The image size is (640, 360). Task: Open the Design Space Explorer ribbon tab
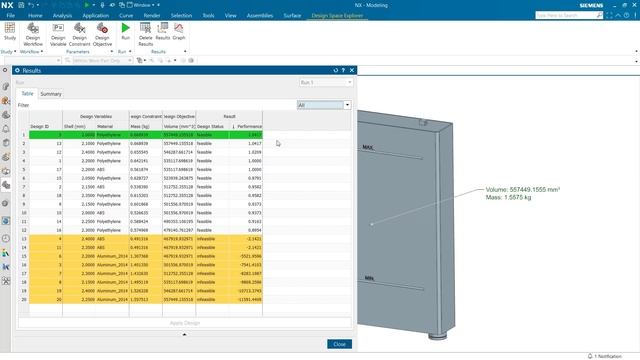point(337,16)
